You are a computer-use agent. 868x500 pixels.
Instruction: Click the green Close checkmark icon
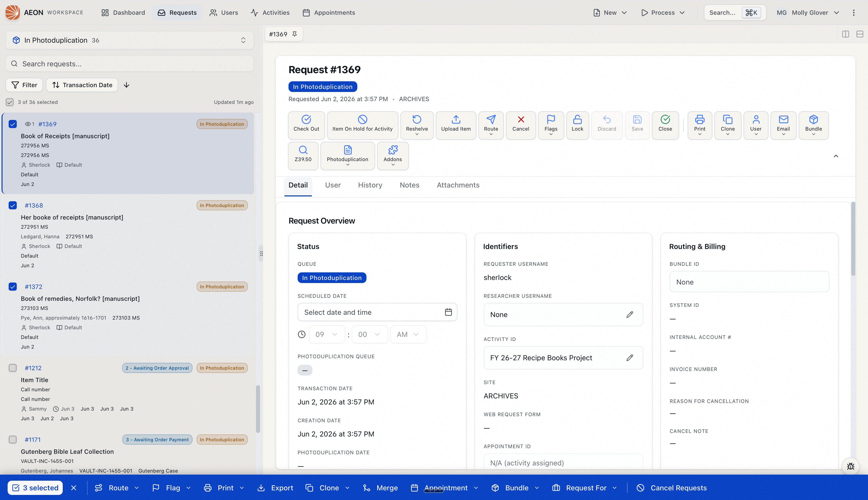tap(665, 119)
